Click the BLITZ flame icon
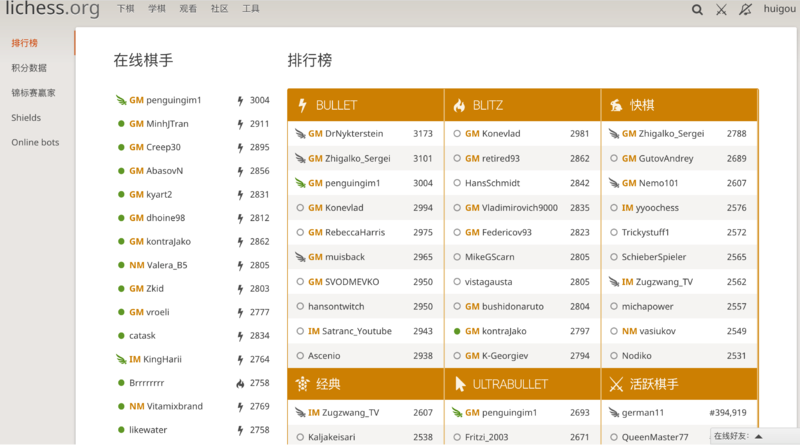 [459, 105]
